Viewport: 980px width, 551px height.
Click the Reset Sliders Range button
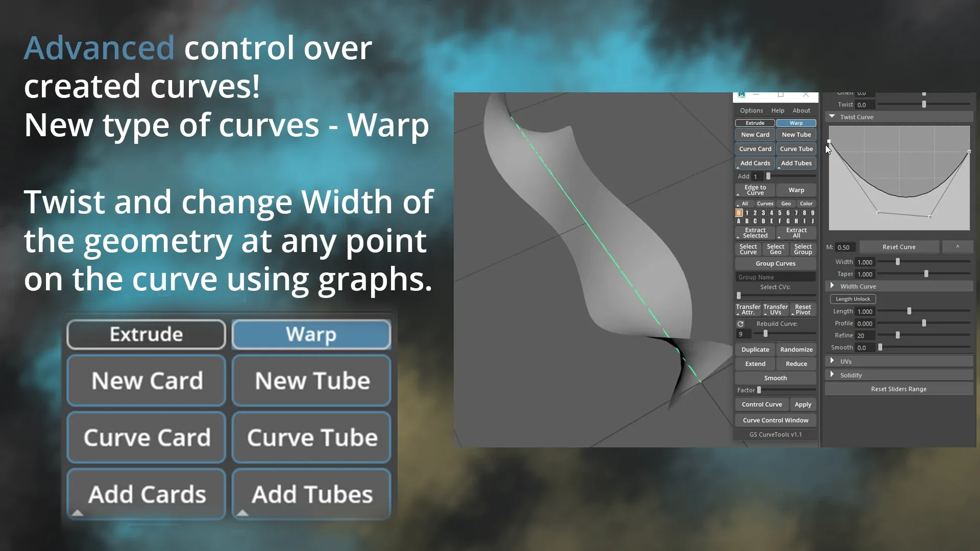click(898, 389)
